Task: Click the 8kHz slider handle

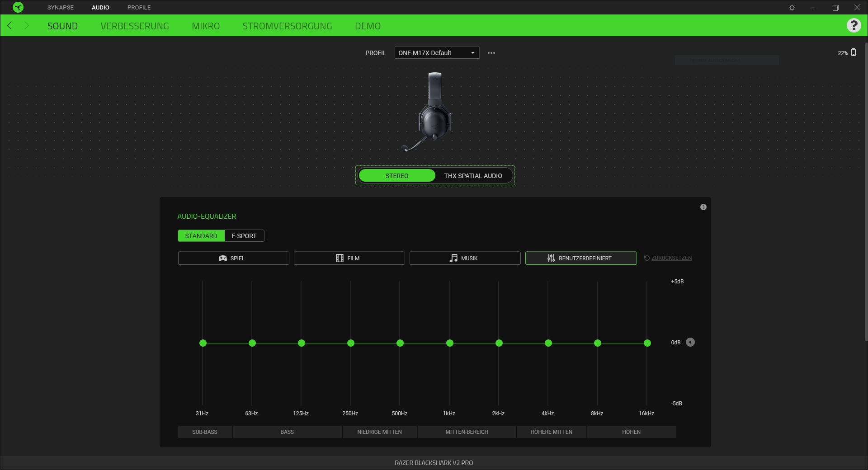Action: coord(598,343)
